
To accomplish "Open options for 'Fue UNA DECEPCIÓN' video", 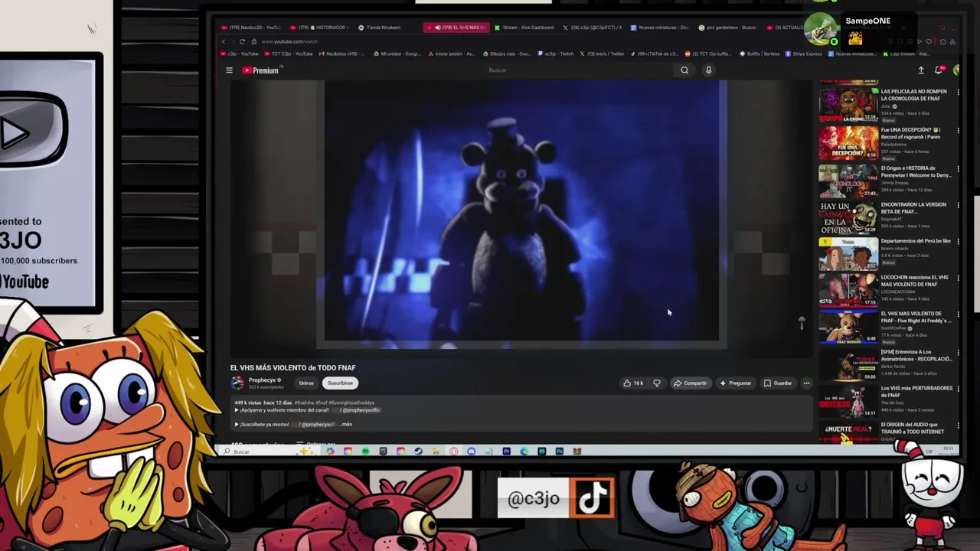I will 957,131.
